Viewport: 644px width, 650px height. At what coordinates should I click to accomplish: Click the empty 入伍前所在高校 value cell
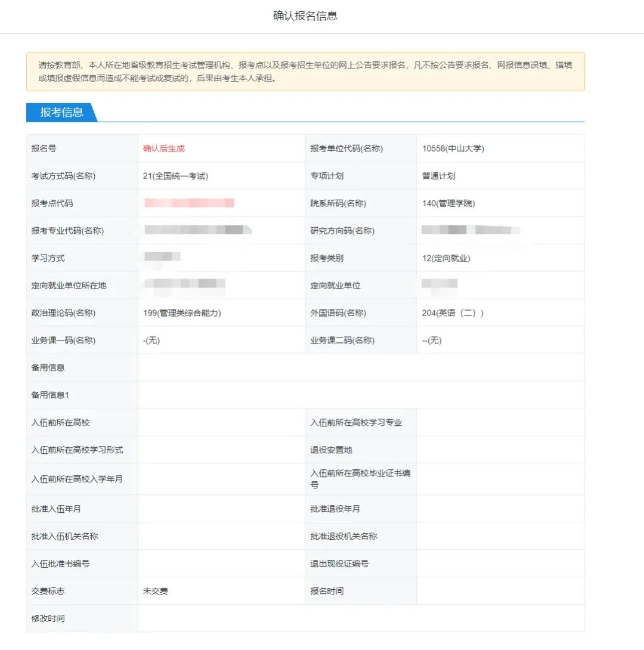[x=221, y=422]
